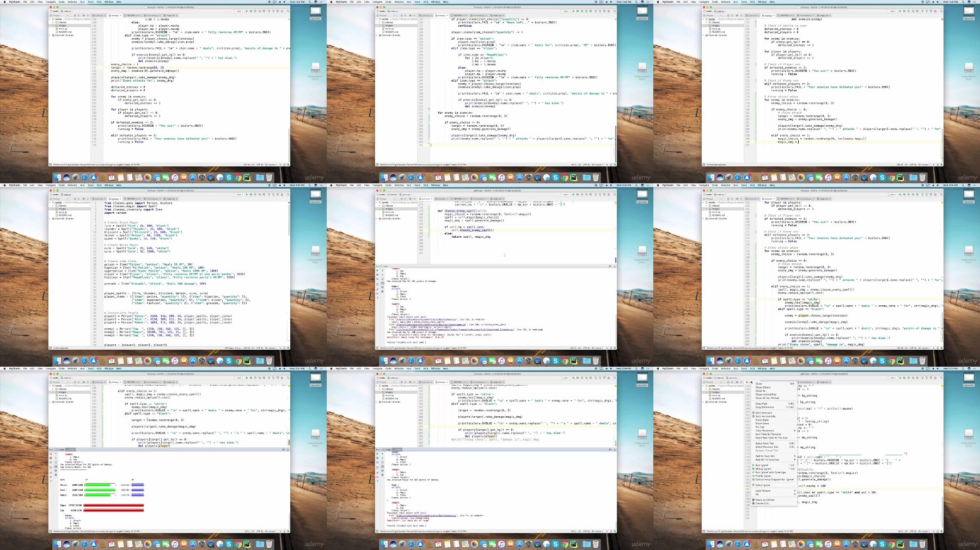Click Nick's green HP bar in the Run console

tap(100, 490)
